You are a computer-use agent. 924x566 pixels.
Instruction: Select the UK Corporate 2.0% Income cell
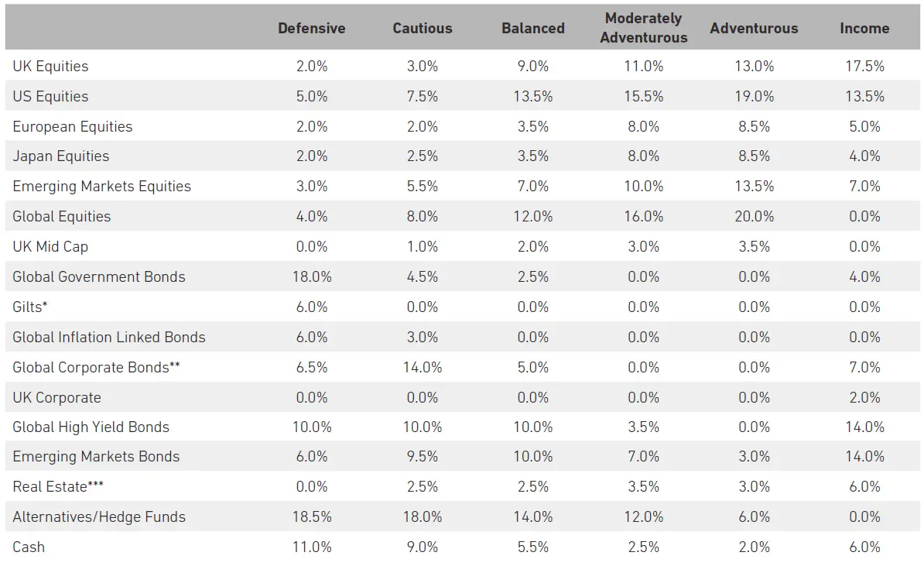(864, 397)
